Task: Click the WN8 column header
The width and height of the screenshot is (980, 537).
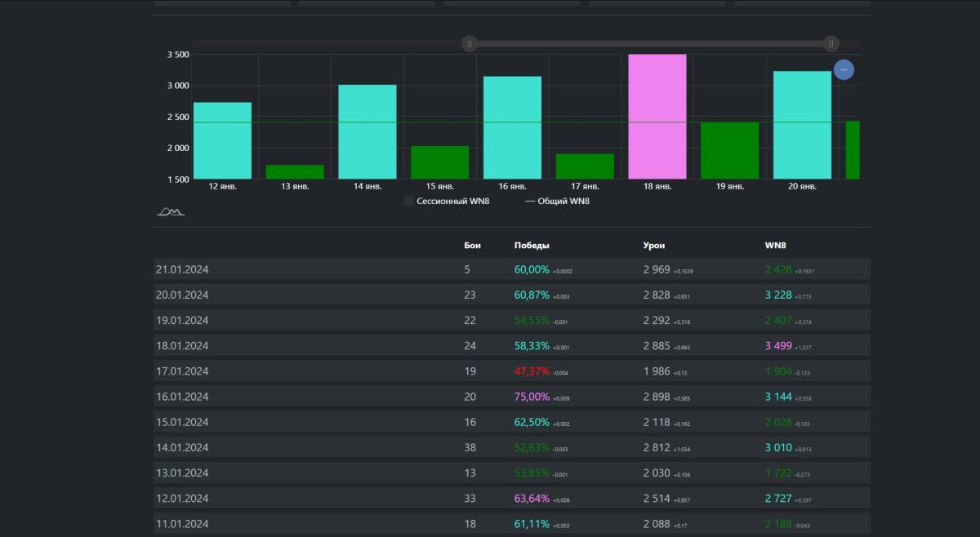Action: 775,245
